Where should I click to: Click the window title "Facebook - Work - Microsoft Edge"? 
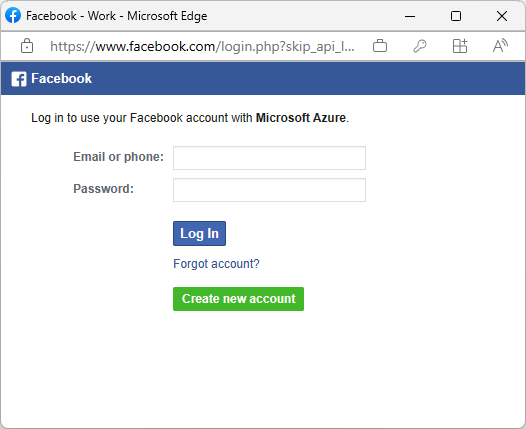tap(116, 16)
